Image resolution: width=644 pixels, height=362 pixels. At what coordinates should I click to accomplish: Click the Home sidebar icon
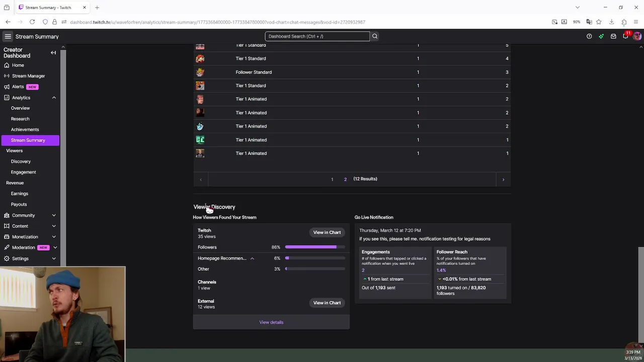click(x=7, y=65)
